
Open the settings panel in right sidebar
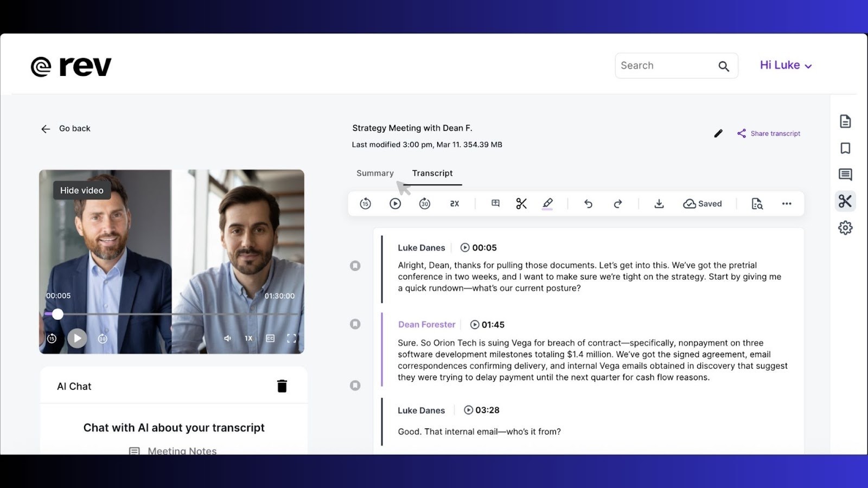click(x=845, y=228)
